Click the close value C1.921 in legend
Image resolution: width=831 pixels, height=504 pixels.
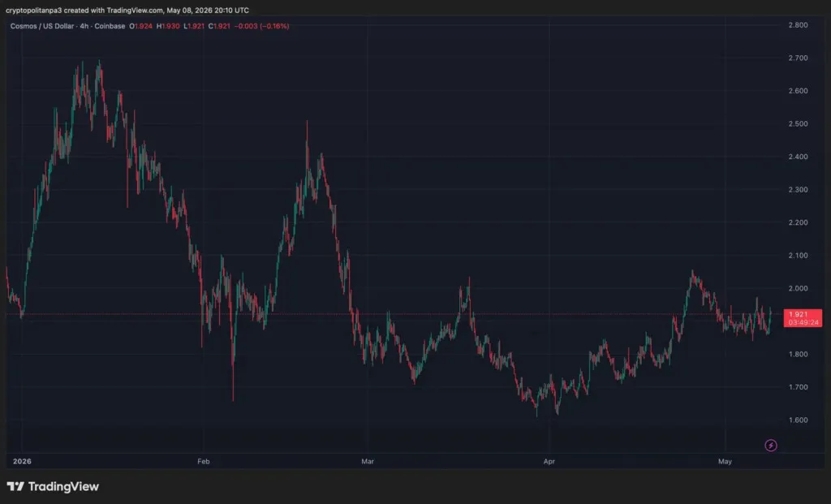pos(219,26)
